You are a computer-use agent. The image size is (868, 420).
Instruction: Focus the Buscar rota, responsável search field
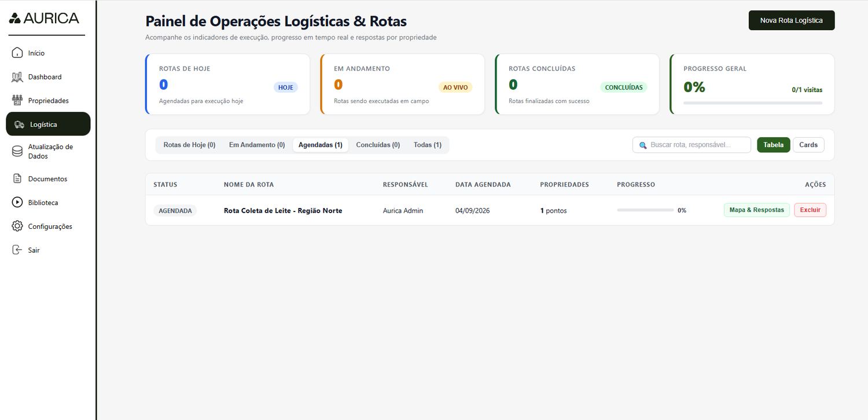coord(692,145)
